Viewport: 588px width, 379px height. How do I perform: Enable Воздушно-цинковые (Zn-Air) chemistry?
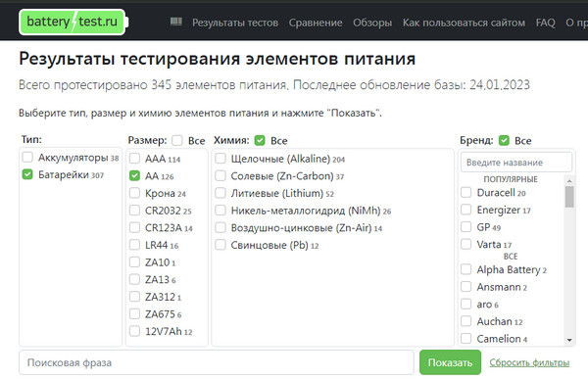[x=220, y=227]
